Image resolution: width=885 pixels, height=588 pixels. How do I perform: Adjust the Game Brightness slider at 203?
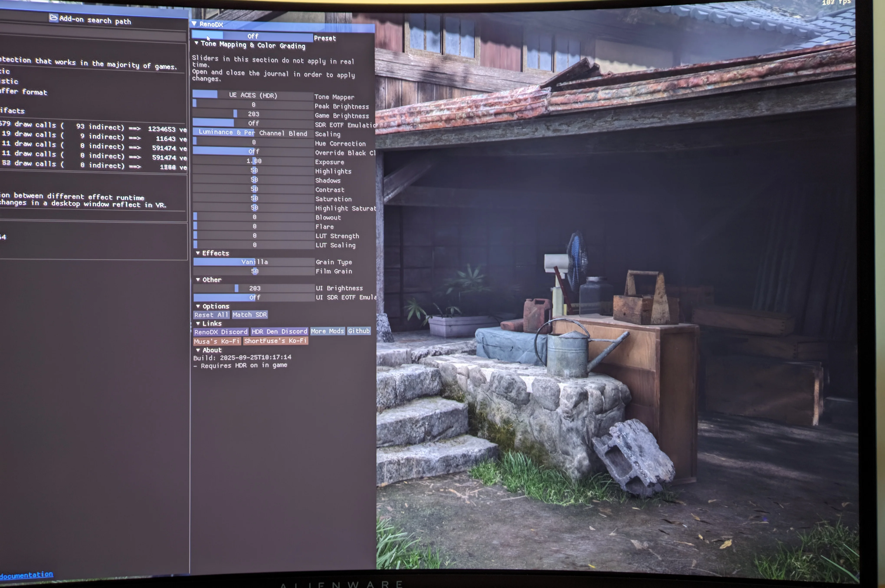pos(253,114)
